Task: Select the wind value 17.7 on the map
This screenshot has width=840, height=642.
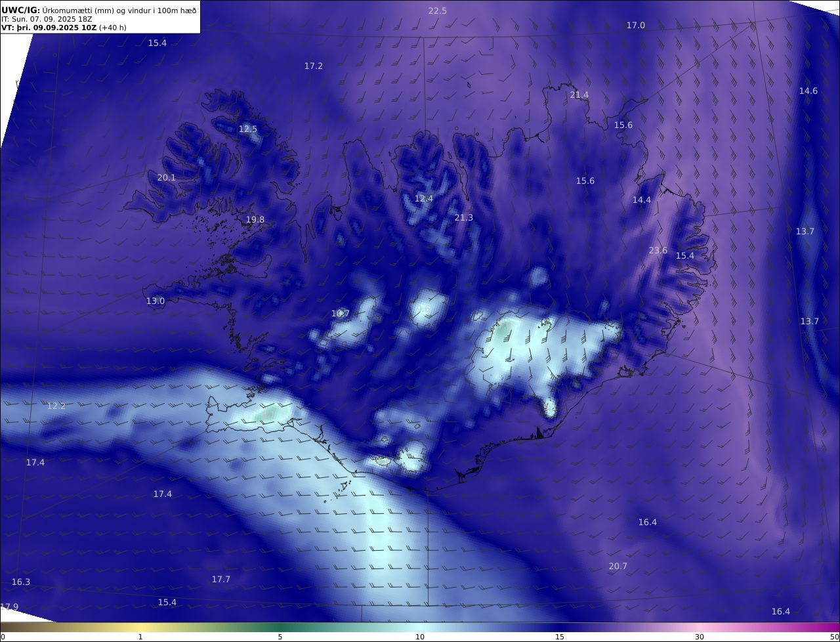Action: click(x=220, y=579)
